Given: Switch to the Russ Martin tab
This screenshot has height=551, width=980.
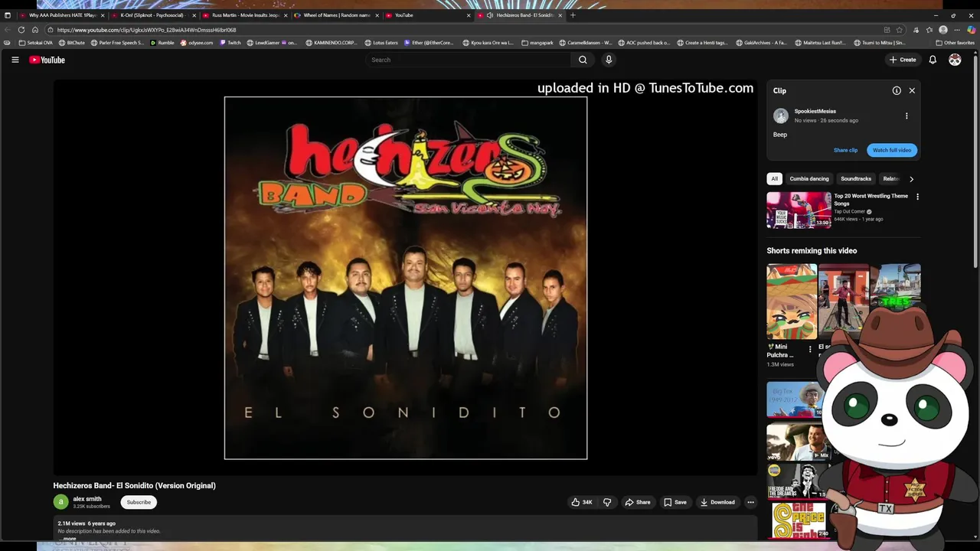Looking at the screenshot, I should tap(244, 15).
